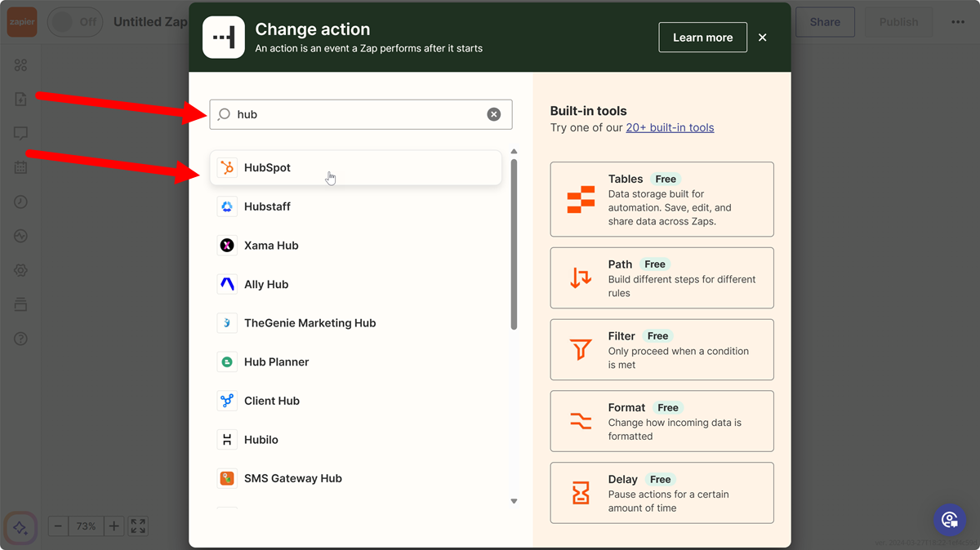Open the chat support bubble
Screen dimensions: 980x550
[x=949, y=519]
